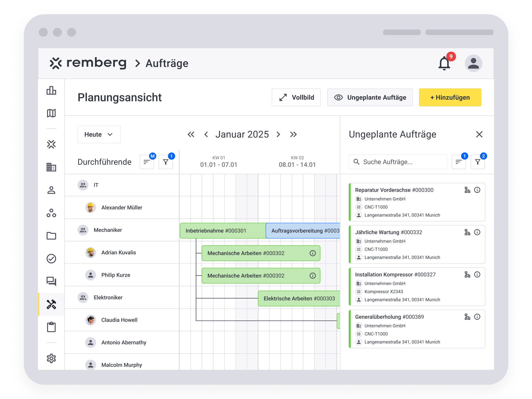Toggle Ungeplante Aufträge panel visibility

370,97
